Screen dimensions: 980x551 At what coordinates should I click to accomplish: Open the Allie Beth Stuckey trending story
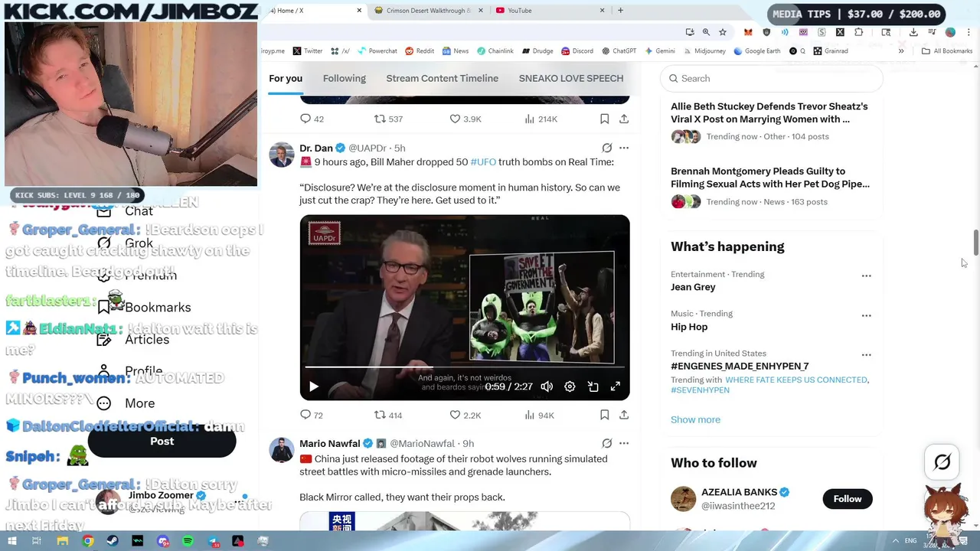coord(769,112)
